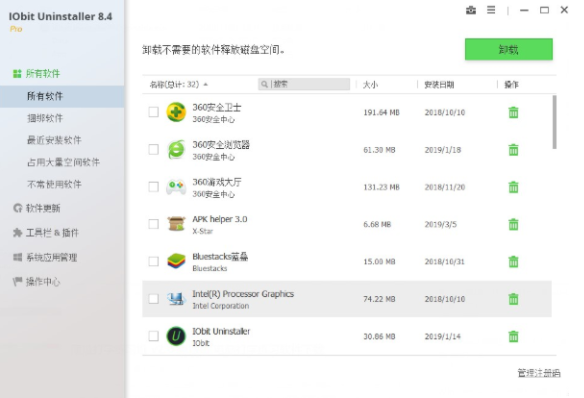The width and height of the screenshot is (584, 398).
Task: Collapse the 所有软件 sidebar category
Action: coord(36,73)
